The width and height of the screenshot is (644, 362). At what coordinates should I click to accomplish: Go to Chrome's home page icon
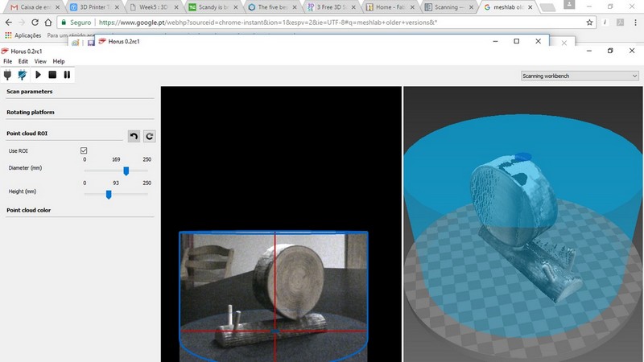coord(48,23)
